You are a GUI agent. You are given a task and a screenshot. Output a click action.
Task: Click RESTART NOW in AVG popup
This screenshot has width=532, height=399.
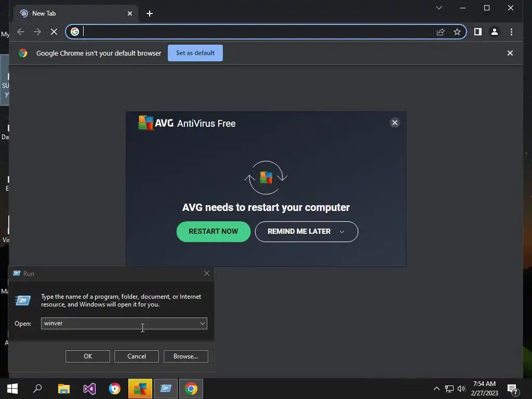tap(214, 231)
